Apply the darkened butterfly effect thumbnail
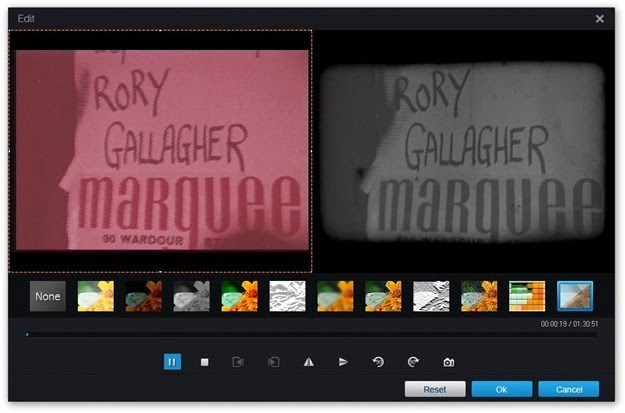The image size is (625, 413). (x=143, y=296)
